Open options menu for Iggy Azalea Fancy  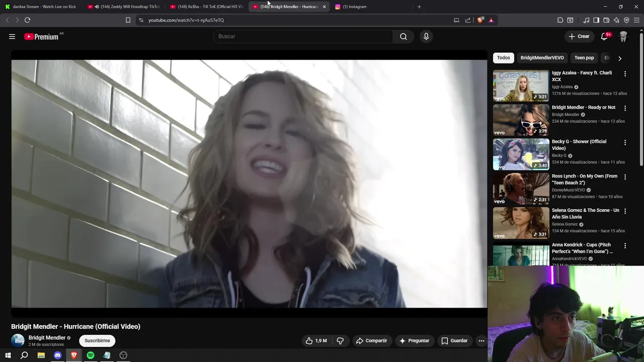[x=625, y=73]
